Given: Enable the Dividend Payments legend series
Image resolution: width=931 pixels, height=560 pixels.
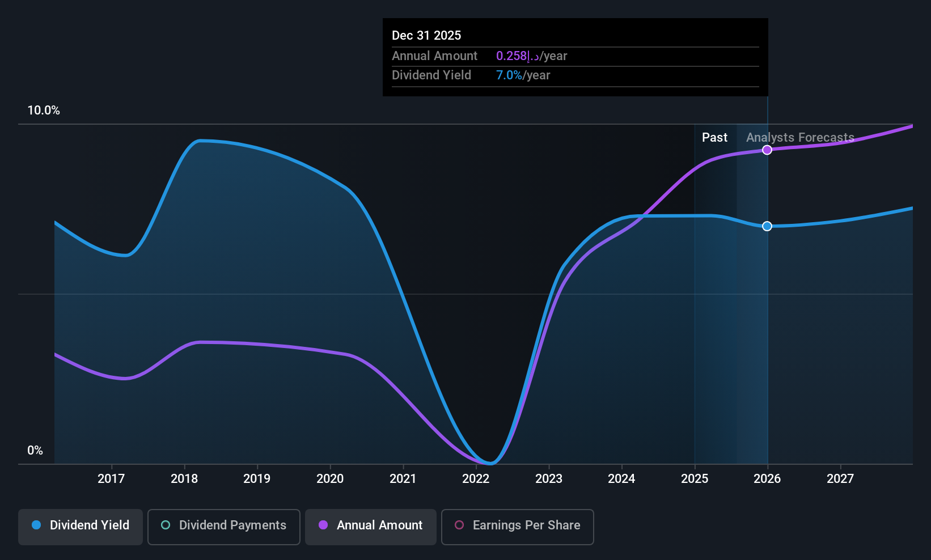Looking at the screenshot, I should coord(224,527).
